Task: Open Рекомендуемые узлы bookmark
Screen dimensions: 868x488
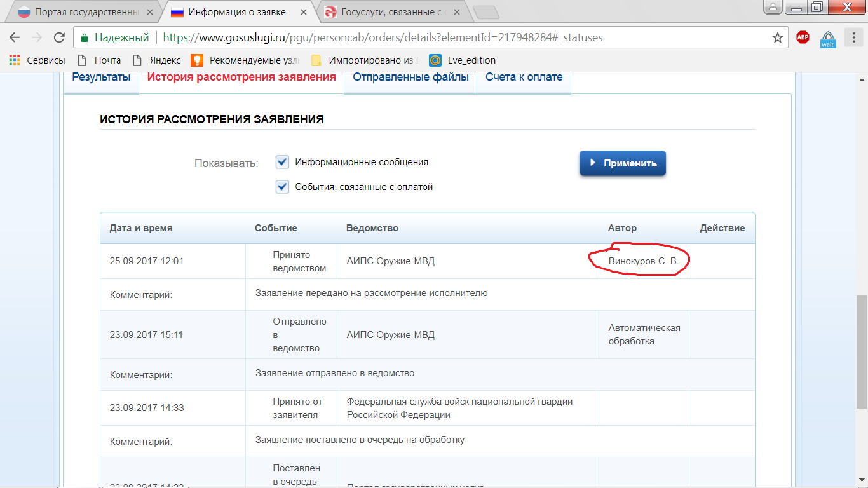Action: point(246,60)
